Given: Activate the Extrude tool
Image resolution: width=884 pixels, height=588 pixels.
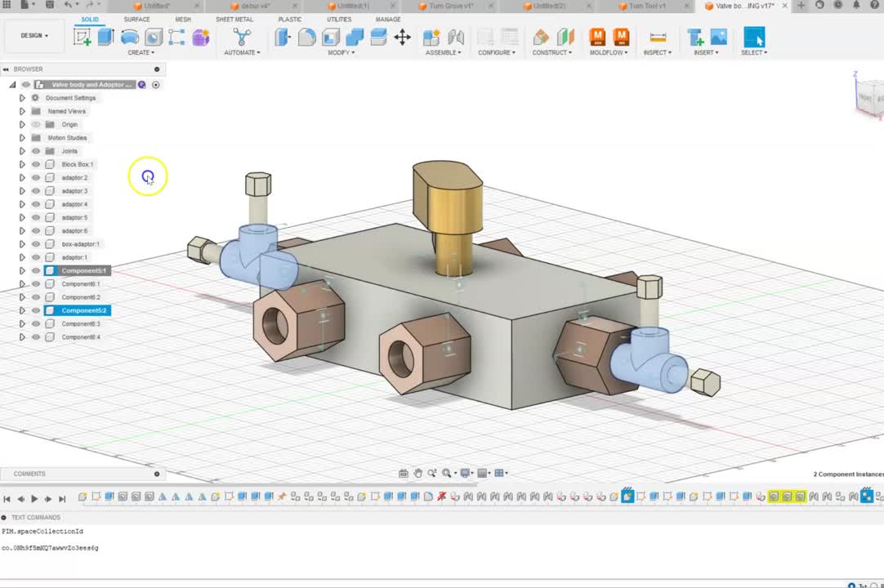Looking at the screenshot, I should click(x=106, y=38).
